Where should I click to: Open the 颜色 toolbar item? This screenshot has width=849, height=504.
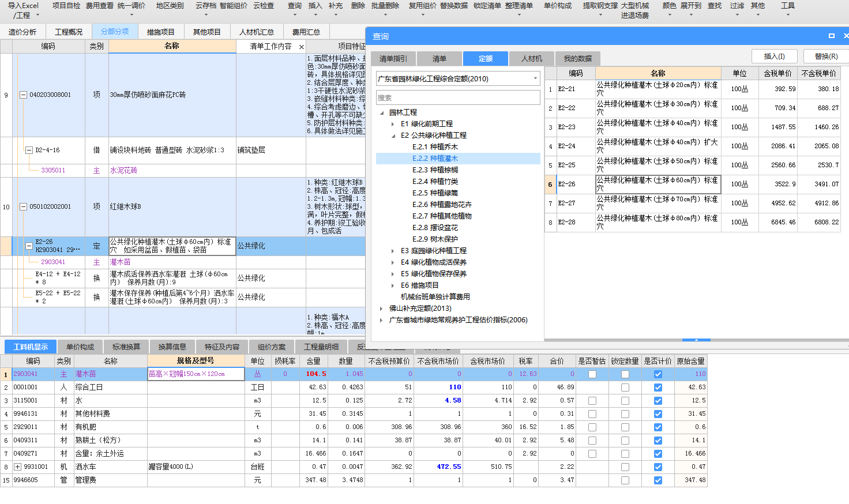coord(670,6)
